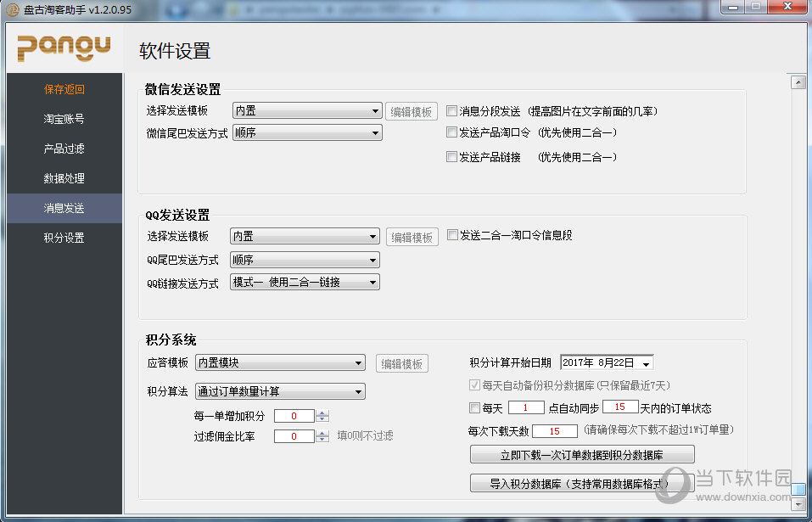Screen dimensions: 812x522
Task: Go to 数据处理 section
Action: tap(64, 178)
